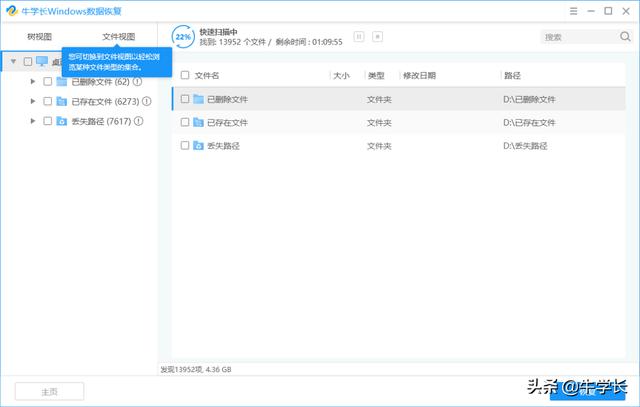
Task: Switch to the 文件视图 tab
Action: click(x=118, y=37)
